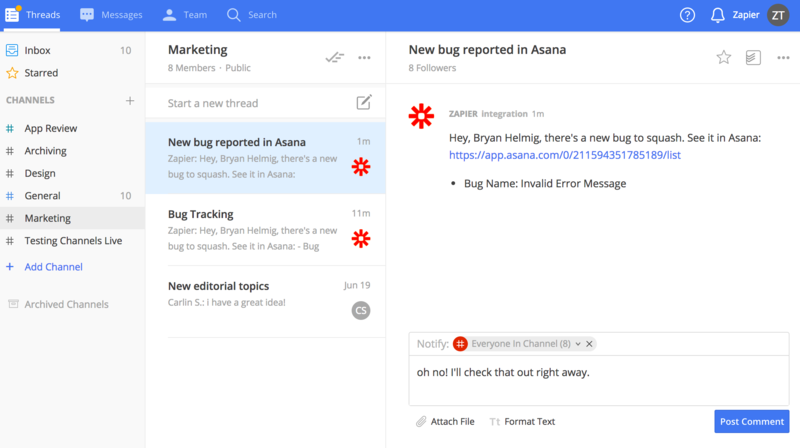This screenshot has width=800, height=448.
Task: Expand the Everyone In Channel notify dropdown
Action: (577, 344)
